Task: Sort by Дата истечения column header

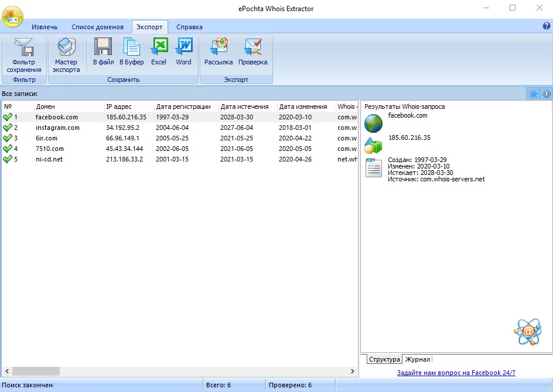Action: [x=248, y=106]
